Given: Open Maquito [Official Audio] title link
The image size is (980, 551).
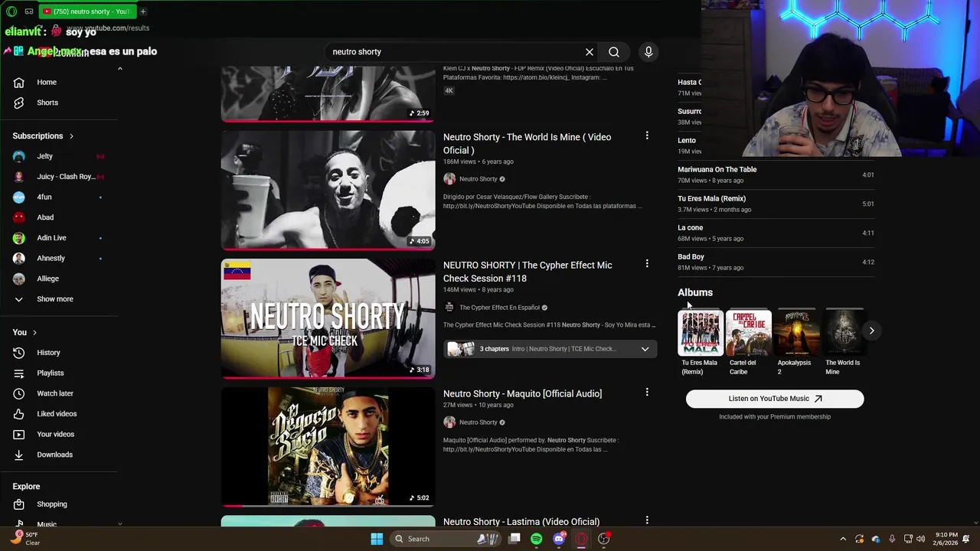Looking at the screenshot, I should pyautogui.click(x=522, y=393).
